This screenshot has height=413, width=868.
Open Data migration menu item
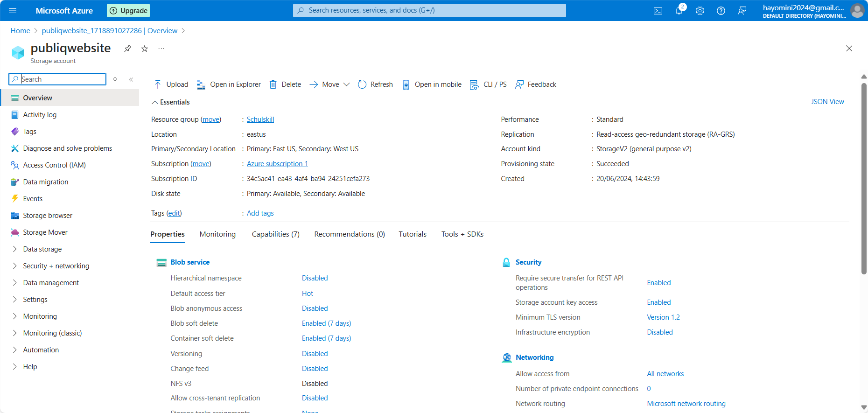click(70, 182)
